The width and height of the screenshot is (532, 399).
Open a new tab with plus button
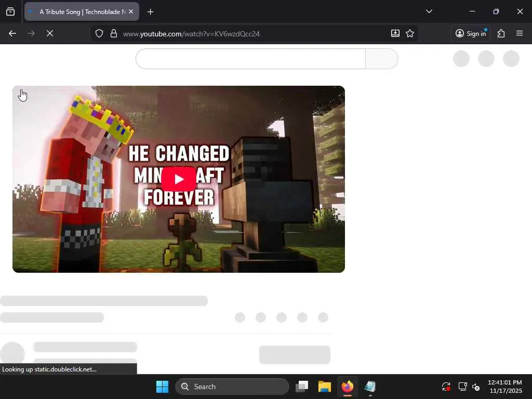tap(150, 12)
